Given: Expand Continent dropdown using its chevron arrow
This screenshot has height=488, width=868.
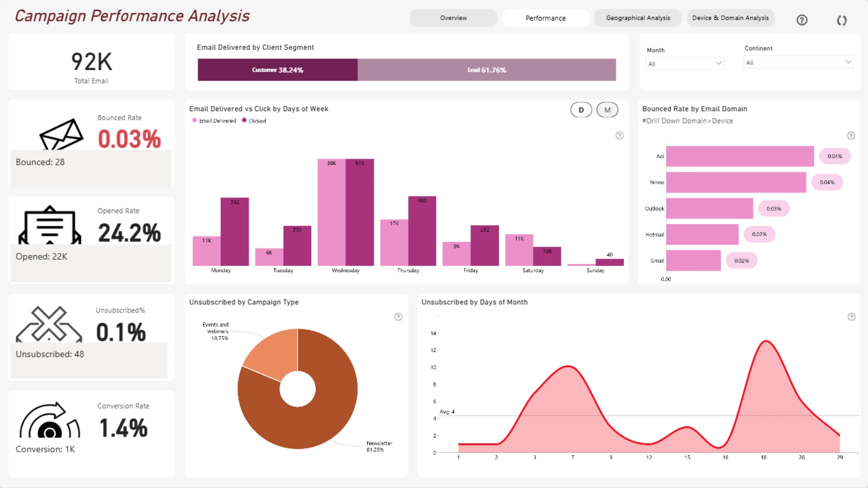Looking at the screenshot, I should (x=848, y=62).
